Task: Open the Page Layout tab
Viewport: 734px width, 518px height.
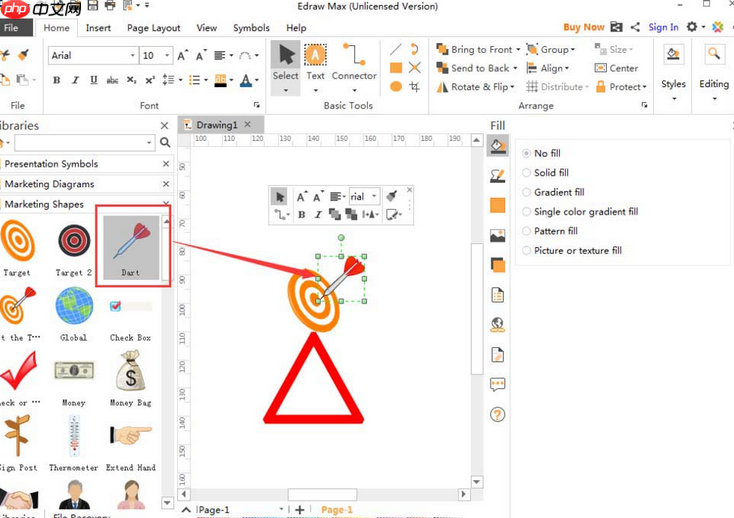Action: pos(154,28)
